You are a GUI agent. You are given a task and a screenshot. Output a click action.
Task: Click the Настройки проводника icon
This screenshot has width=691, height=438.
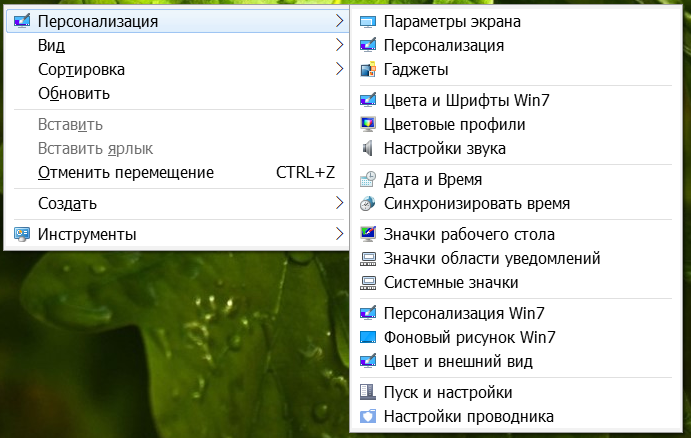coord(368,417)
